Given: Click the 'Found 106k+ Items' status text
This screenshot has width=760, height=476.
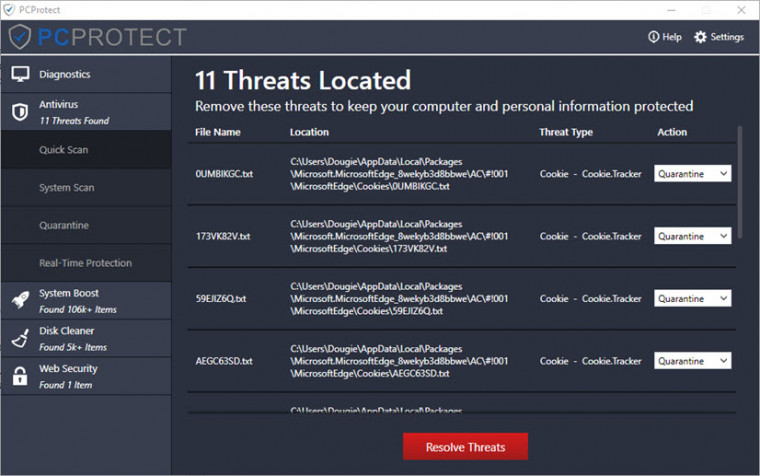Looking at the screenshot, I should (x=78, y=309).
